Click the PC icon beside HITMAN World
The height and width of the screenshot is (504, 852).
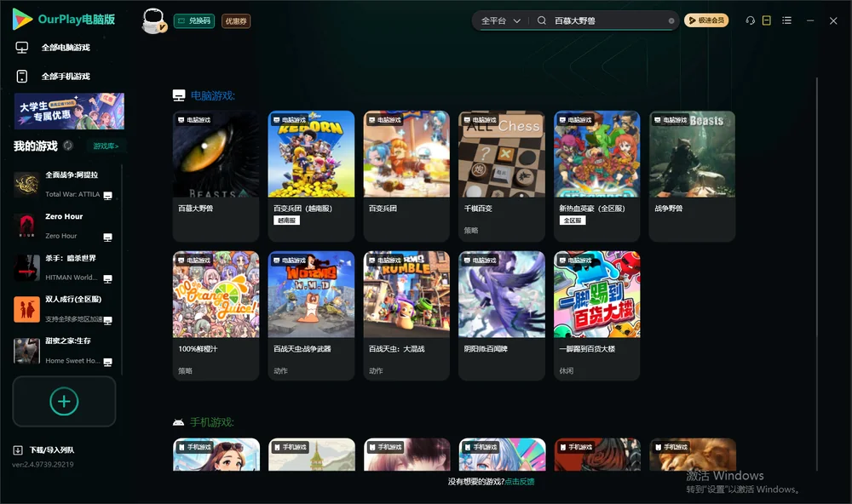coord(107,278)
